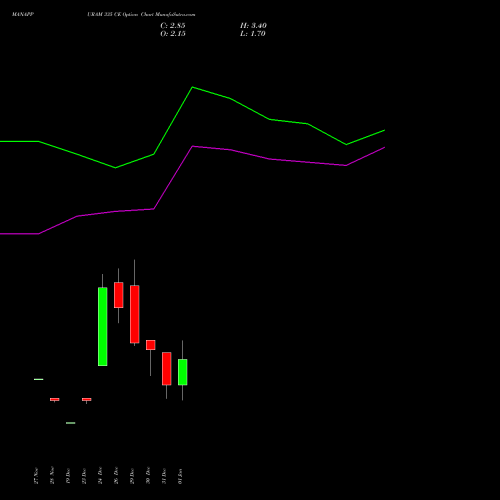Click the 'MANAPP' title text

click(x=23, y=15)
